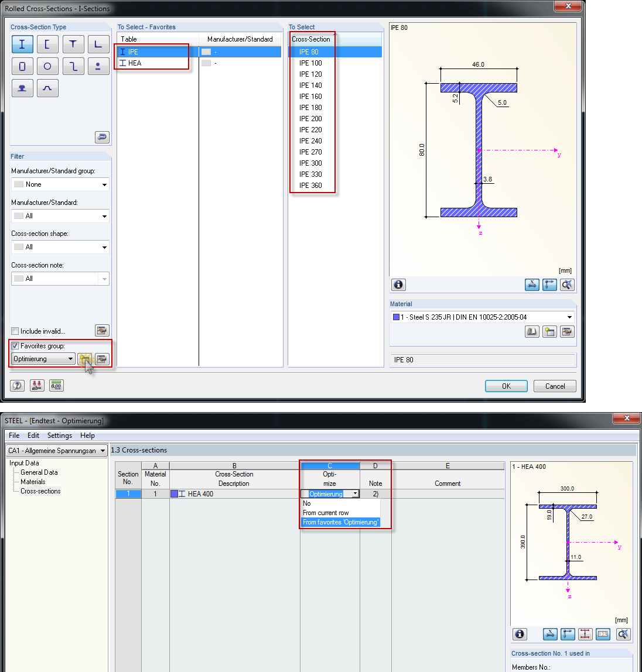Open the Cross-section shape dropdown

click(x=60, y=247)
